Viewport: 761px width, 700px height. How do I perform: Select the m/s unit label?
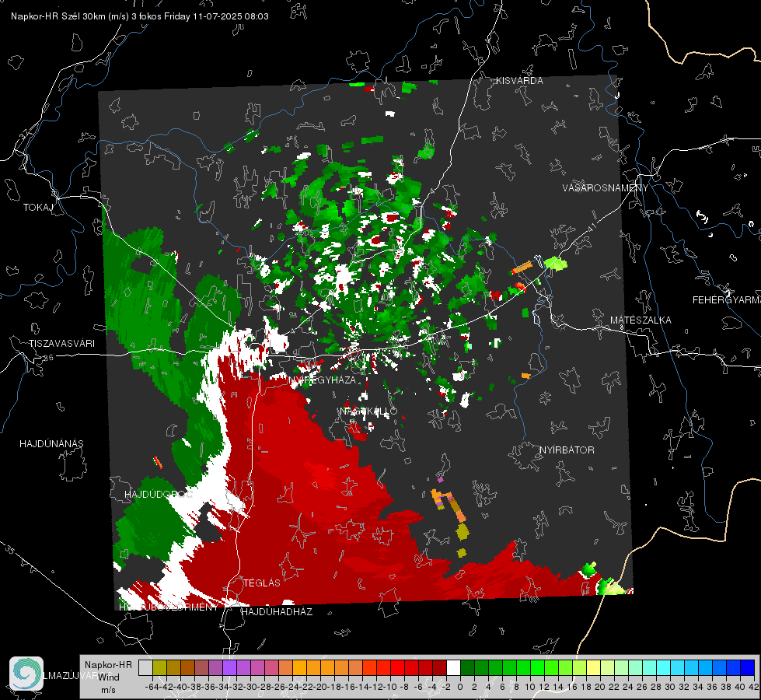click(108, 690)
